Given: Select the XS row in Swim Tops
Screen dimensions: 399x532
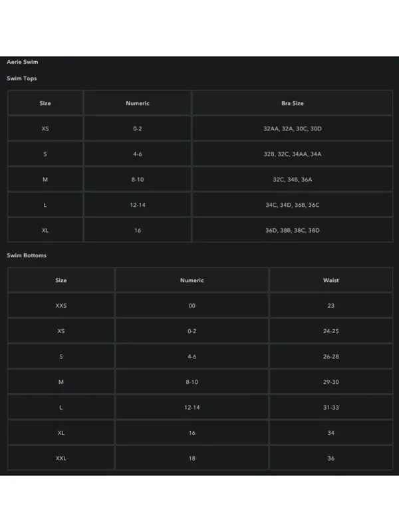Looking at the screenshot, I should click(200, 128).
